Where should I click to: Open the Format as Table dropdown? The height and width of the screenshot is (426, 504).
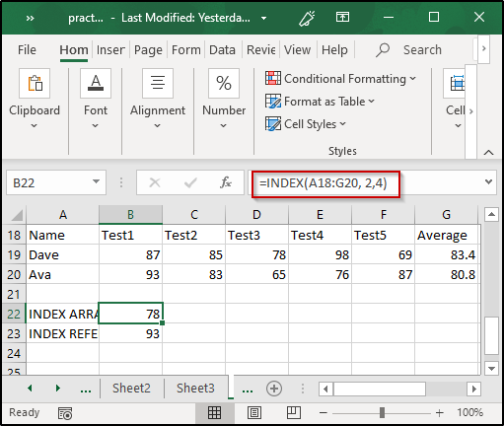pos(372,102)
